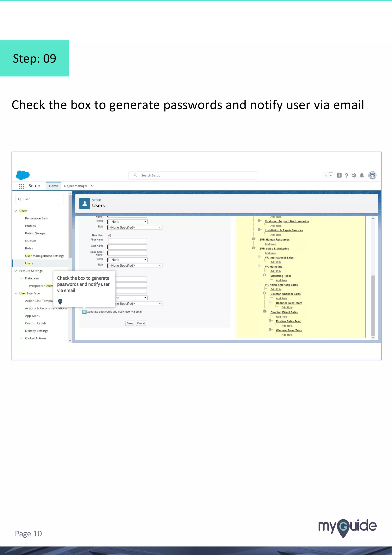Open the App Launcher grid icon

(x=22, y=186)
